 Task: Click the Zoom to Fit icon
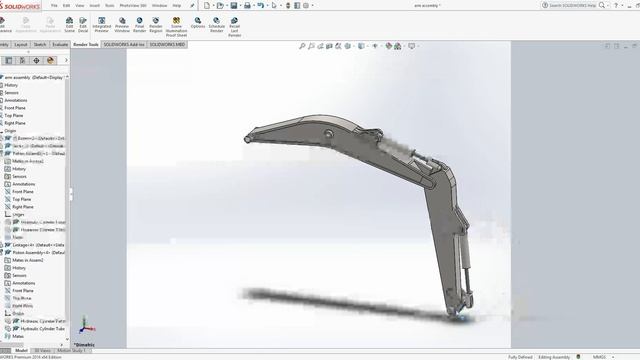[x=302, y=46]
